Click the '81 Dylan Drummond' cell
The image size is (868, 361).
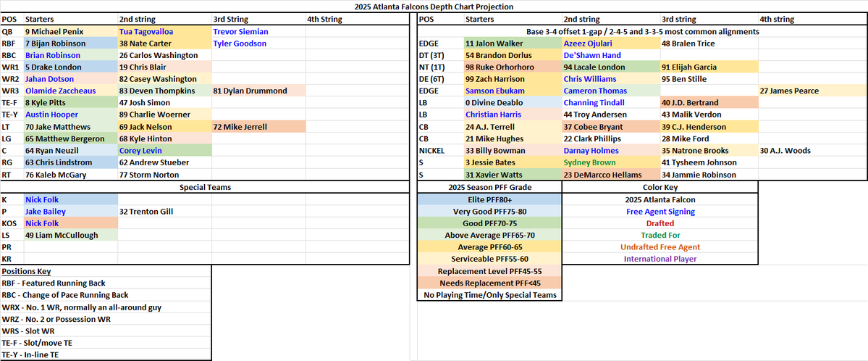(x=258, y=91)
